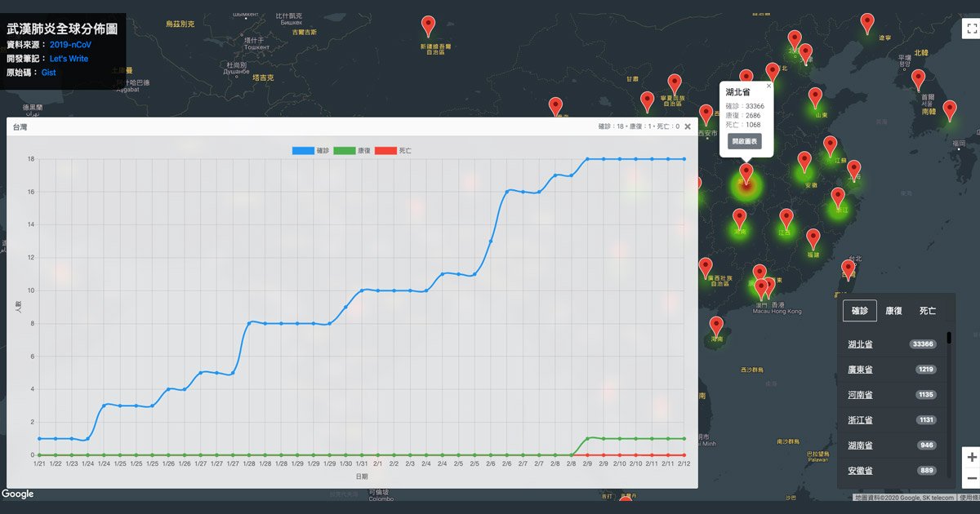Click the map pin near 新疆維吾爾自治區
Viewport: 980px width, 514px height.
coord(429,26)
